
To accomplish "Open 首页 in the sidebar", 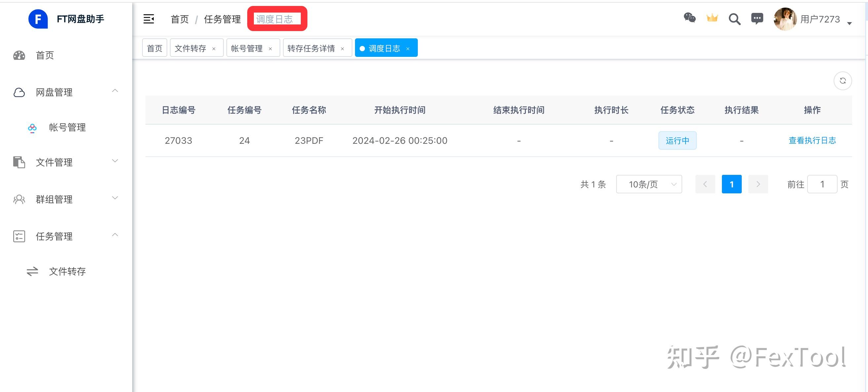I will [x=45, y=55].
